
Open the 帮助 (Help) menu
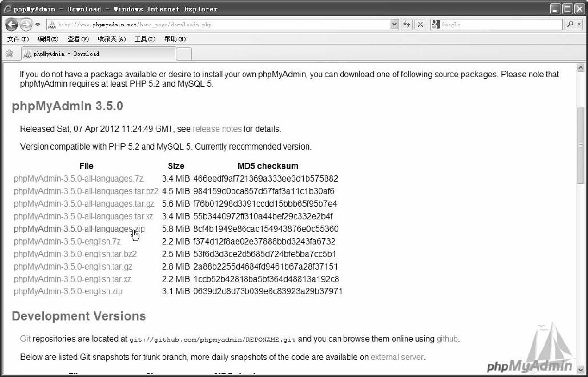pos(175,39)
